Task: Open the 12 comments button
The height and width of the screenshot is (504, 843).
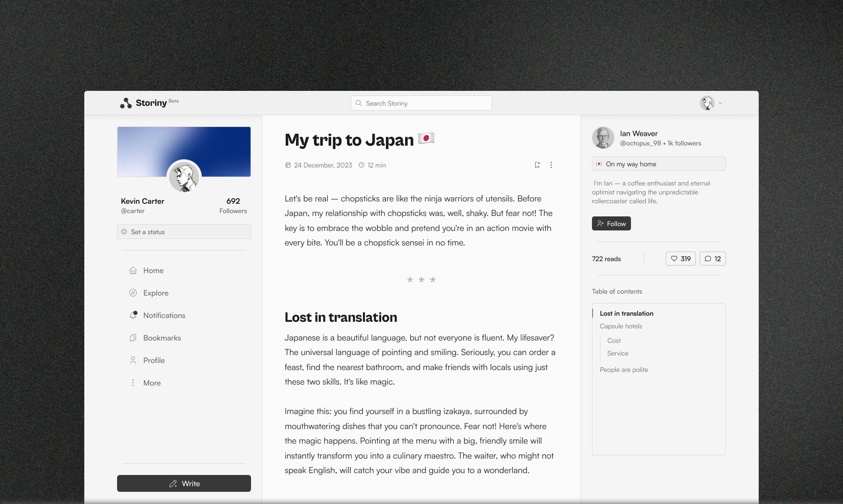Action: [x=712, y=259]
